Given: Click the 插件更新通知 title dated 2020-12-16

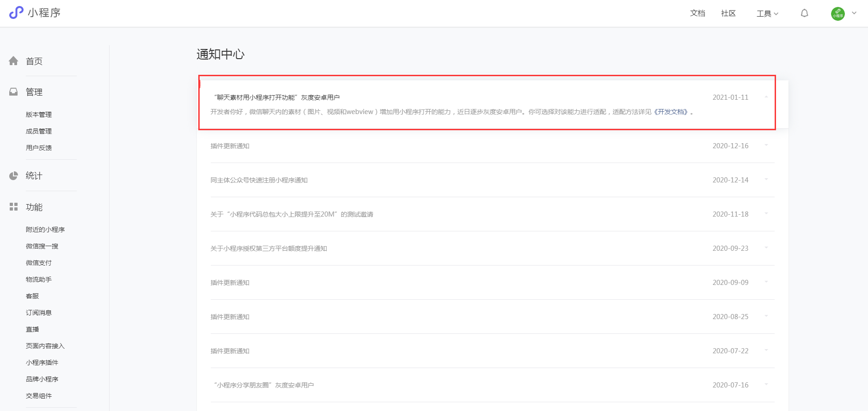Looking at the screenshot, I should (230, 146).
